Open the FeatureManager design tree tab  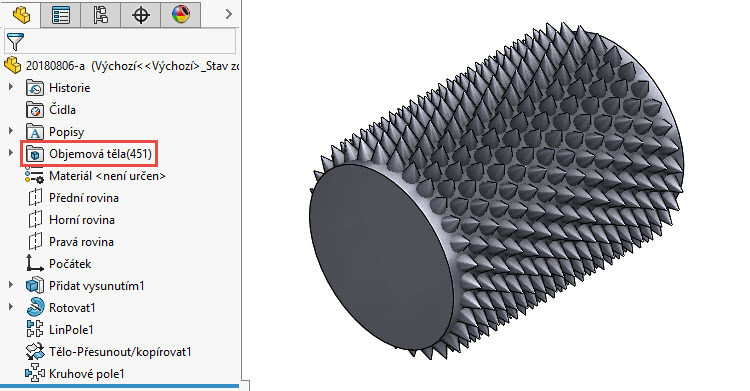[x=21, y=14]
